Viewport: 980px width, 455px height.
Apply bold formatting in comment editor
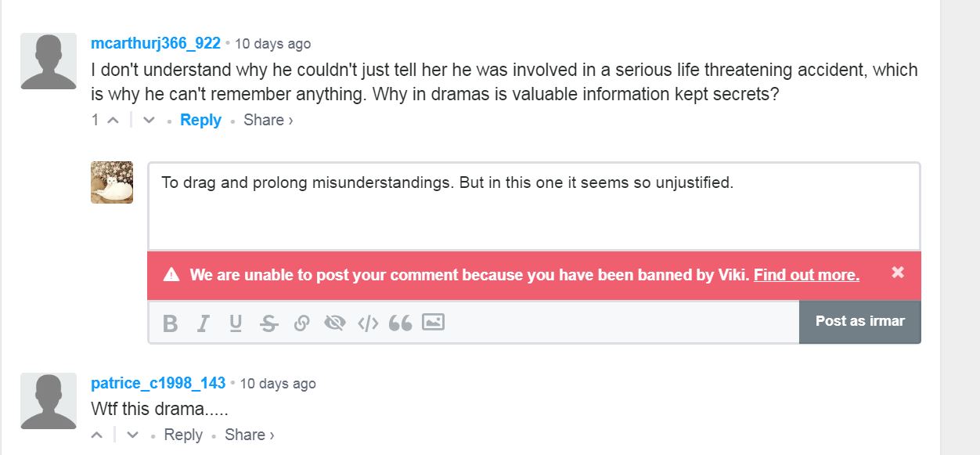171,323
